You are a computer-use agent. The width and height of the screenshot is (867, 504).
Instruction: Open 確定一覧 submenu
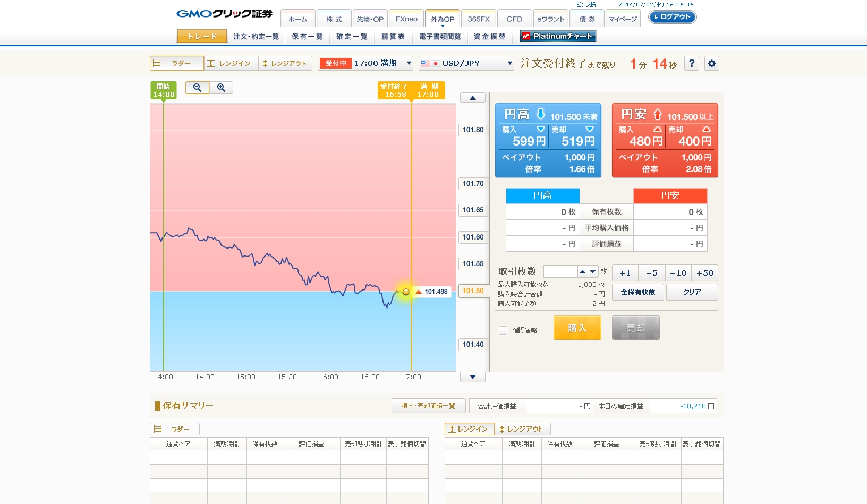(x=352, y=37)
